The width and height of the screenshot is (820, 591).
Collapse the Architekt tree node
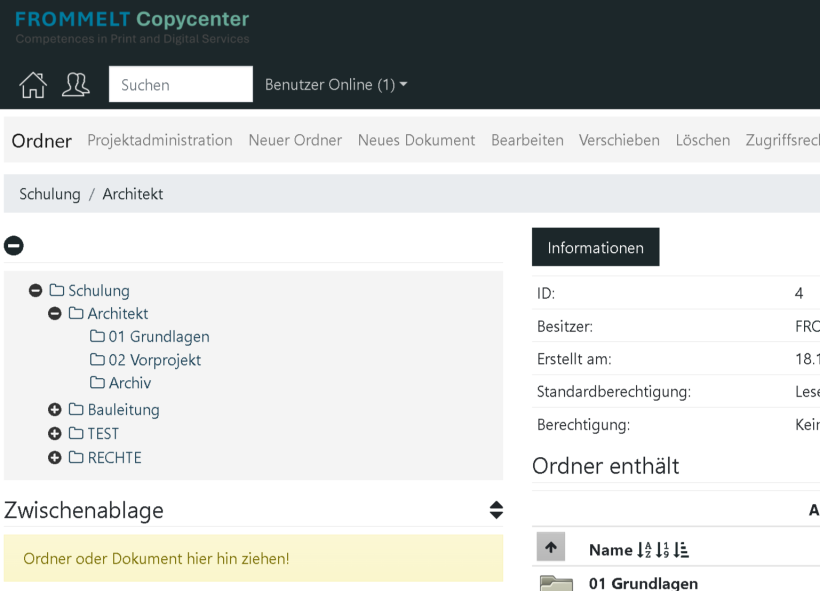click(56, 314)
